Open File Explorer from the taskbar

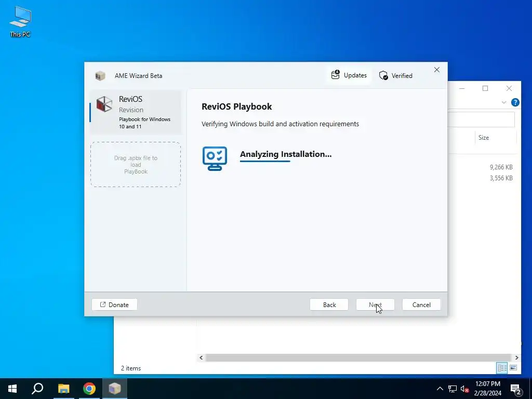tap(63, 389)
